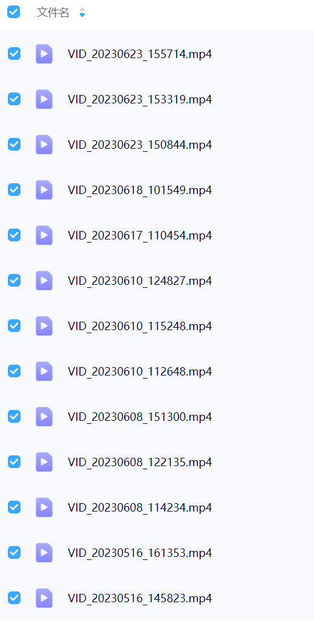Click video icon for VID_20230608_151300.mp4
The image size is (314, 644).
(44, 417)
